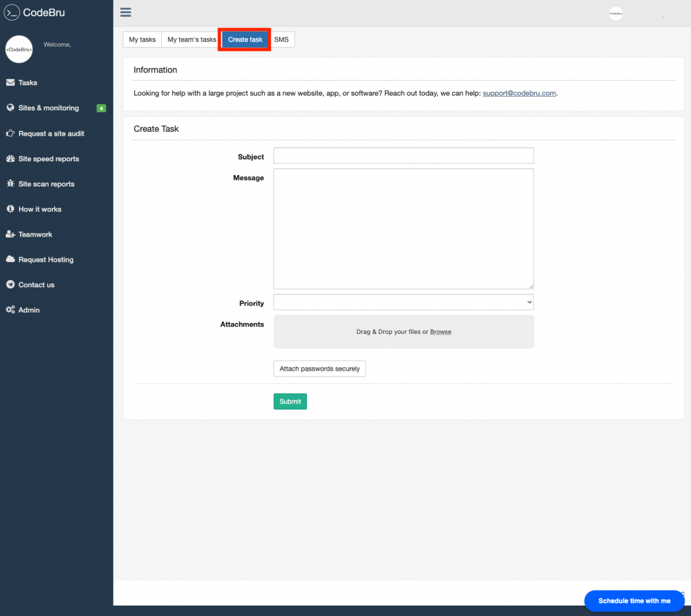Click the Teamwork add-user icon
Screen dimensions: 691x616
click(10, 234)
